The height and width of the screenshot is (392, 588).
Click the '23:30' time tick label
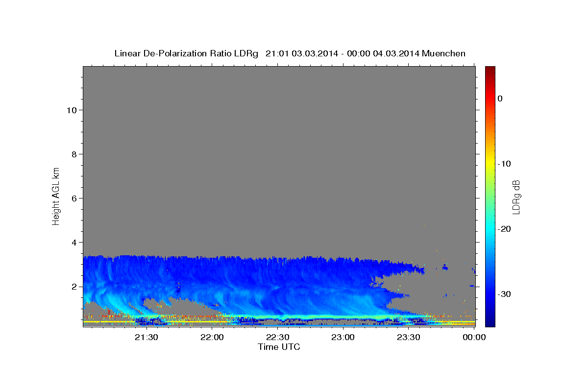point(409,337)
